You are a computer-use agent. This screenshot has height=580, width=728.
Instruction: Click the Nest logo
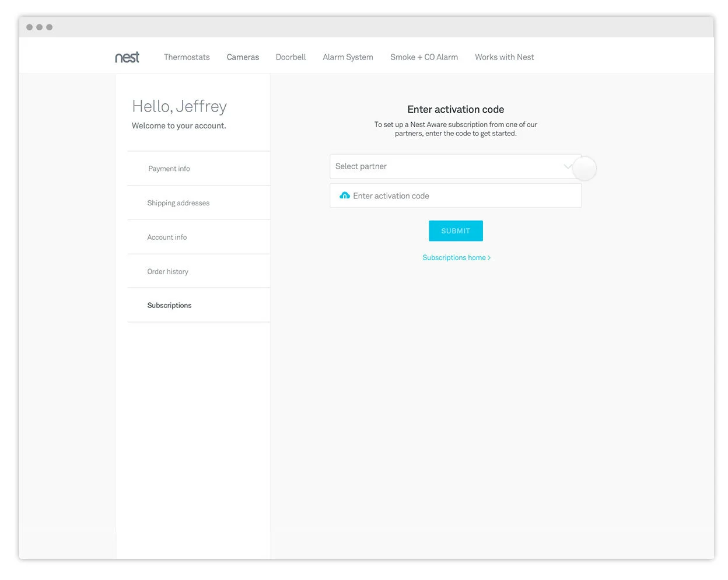(x=127, y=57)
